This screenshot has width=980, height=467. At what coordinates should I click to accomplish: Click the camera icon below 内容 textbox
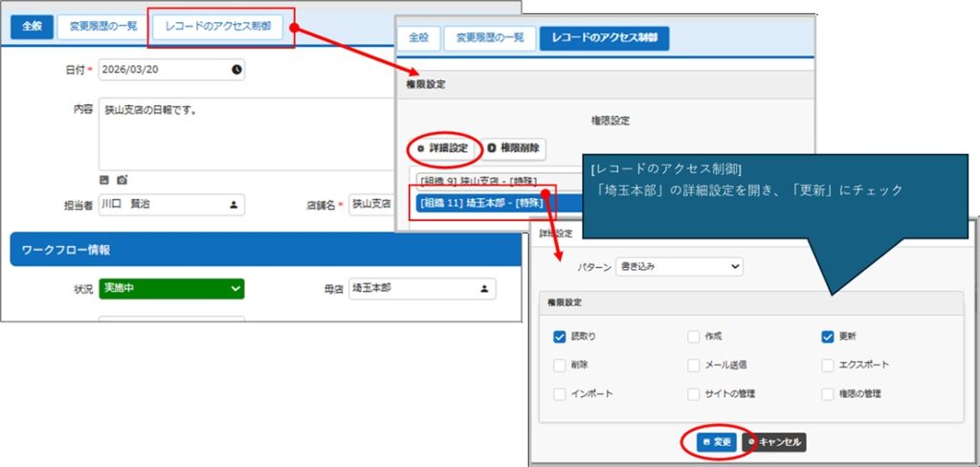122,179
